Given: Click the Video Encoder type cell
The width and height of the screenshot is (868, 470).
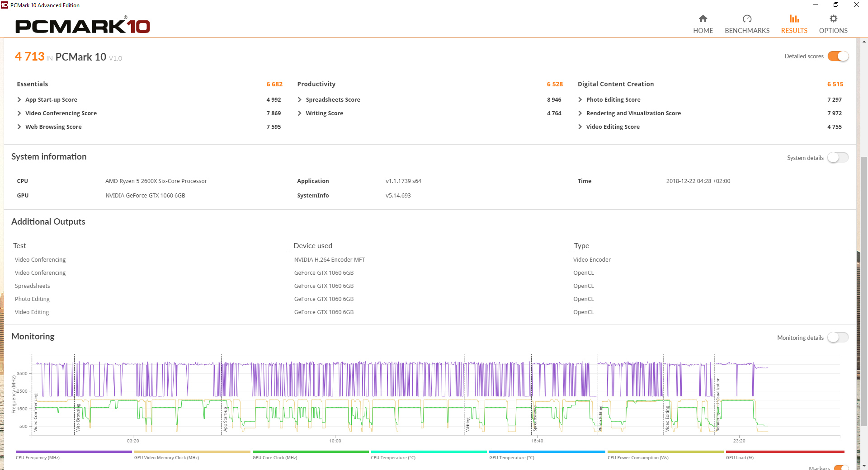Looking at the screenshot, I should [x=592, y=260].
